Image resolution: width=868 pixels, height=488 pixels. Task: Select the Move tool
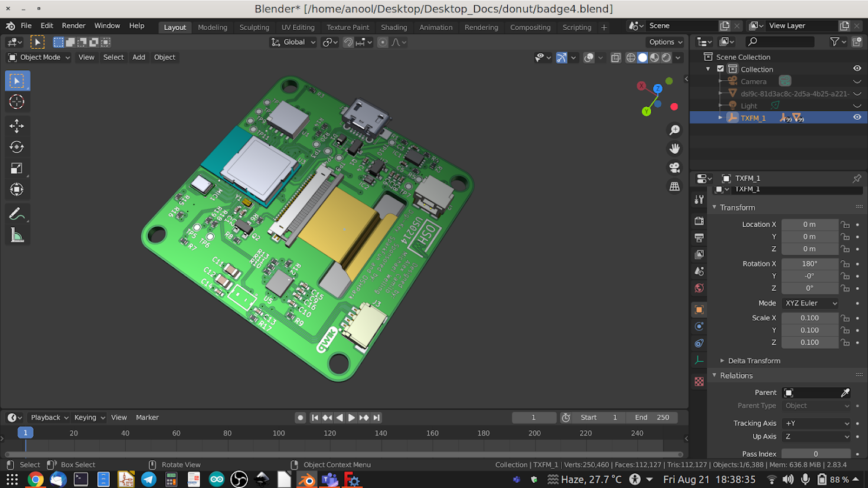[17, 125]
